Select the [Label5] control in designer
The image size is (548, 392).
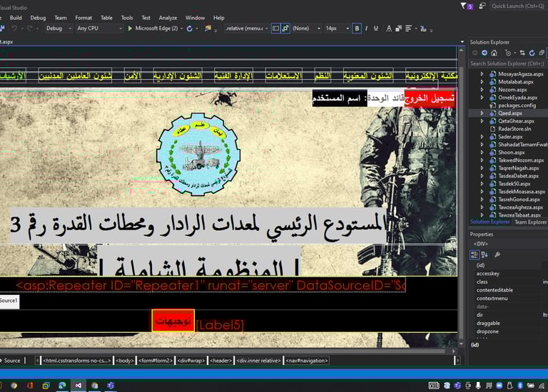220,325
